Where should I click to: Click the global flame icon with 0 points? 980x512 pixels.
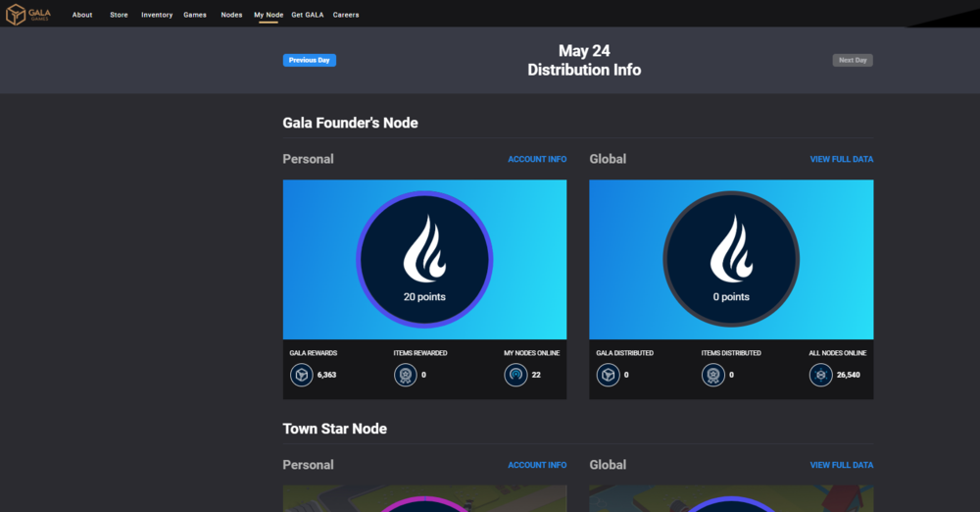[x=731, y=259]
